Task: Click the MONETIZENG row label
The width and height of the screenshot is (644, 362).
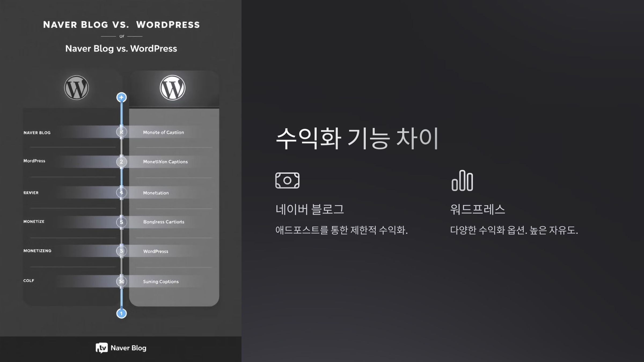Action: pyautogui.click(x=37, y=251)
